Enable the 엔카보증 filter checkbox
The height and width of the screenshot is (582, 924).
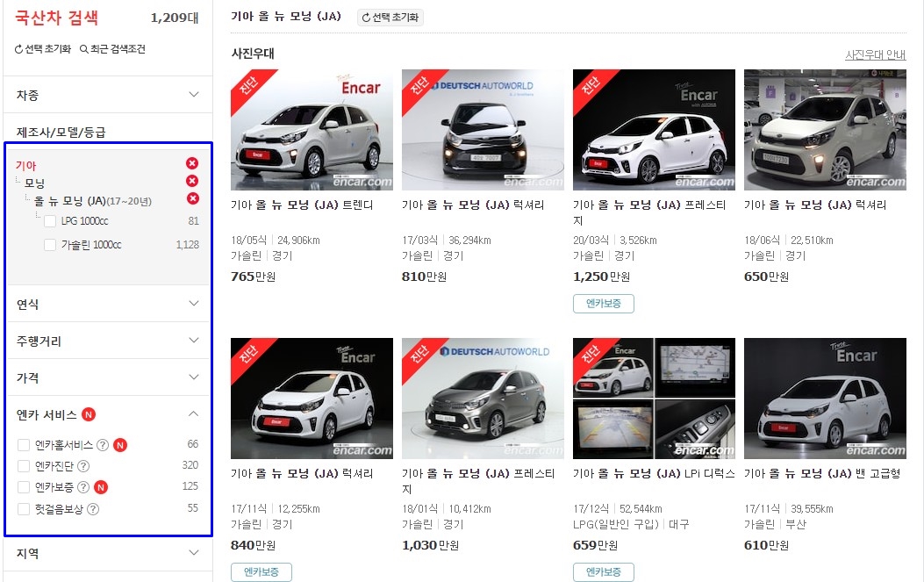(x=24, y=488)
